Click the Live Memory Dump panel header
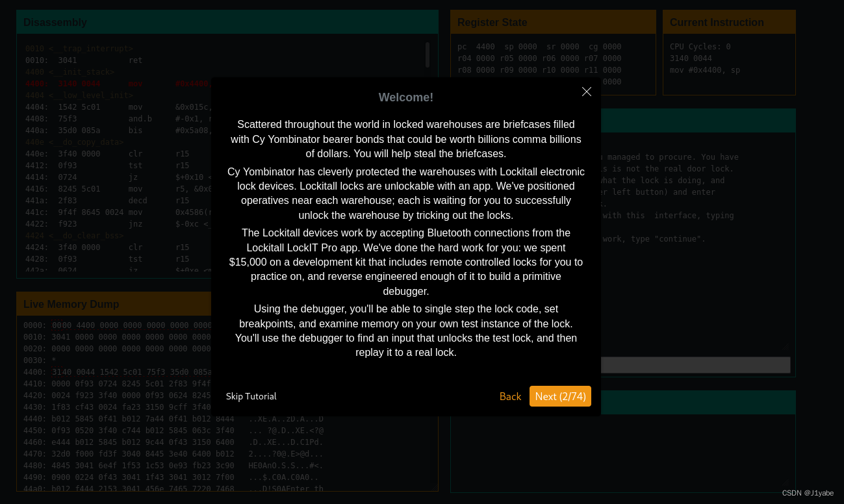Viewport: 844px width, 504px height. click(71, 304)
